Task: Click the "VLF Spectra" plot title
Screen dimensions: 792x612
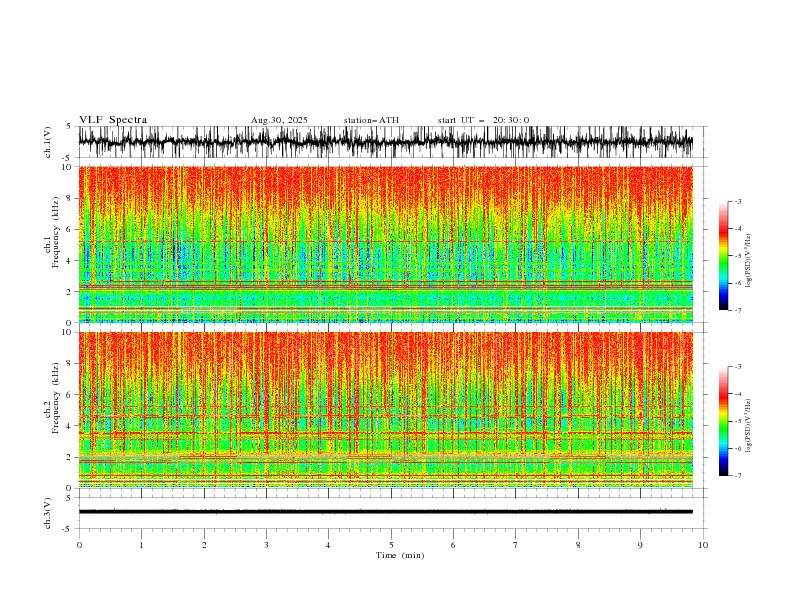Action: 113,120
